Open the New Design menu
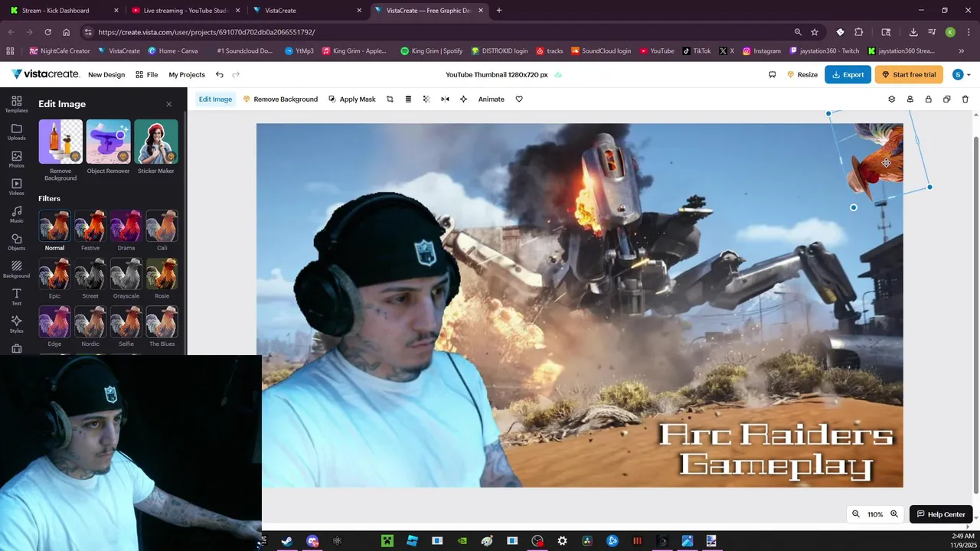This screenshot has height=551, width=980. pyautogui.click(x=106, y=74)
